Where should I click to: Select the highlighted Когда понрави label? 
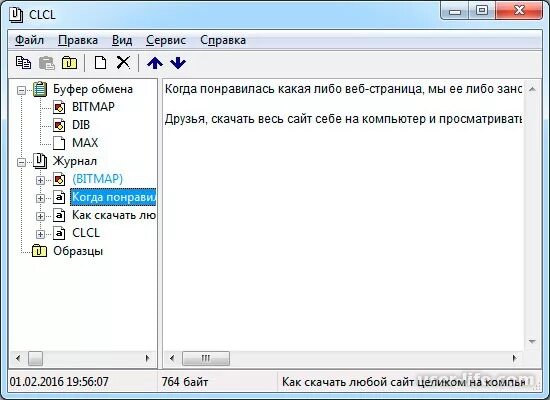coord(113,197)
